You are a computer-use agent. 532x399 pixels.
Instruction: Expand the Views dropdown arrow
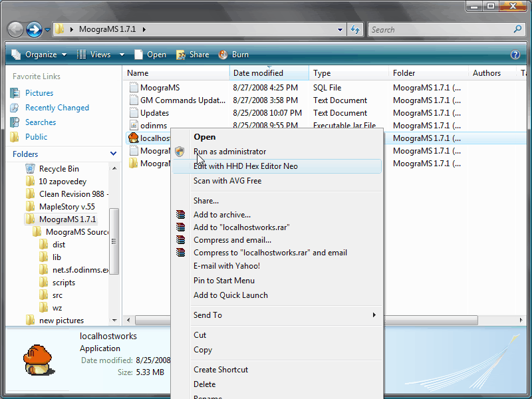122,55
